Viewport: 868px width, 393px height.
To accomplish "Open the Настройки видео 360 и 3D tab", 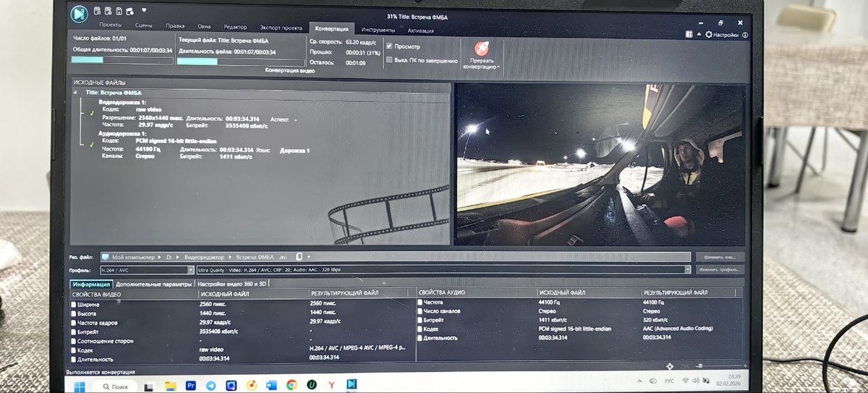I will (x=231, y=284).
